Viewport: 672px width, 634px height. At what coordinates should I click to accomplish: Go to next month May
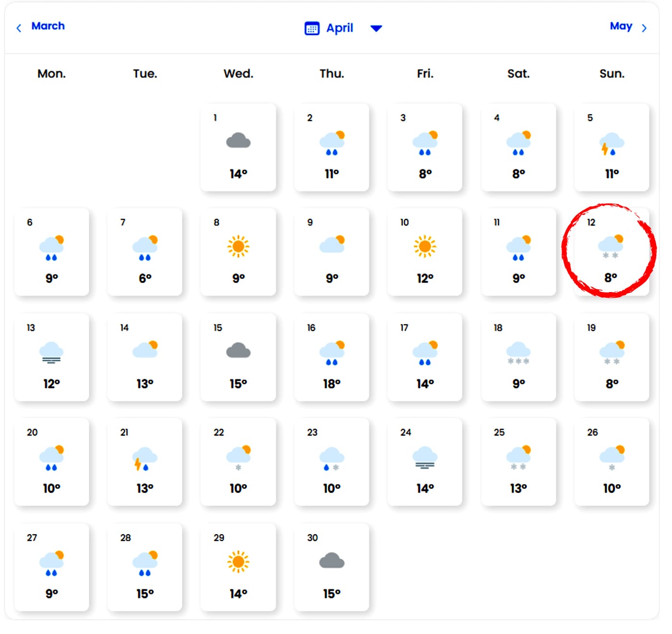(621, 26)
